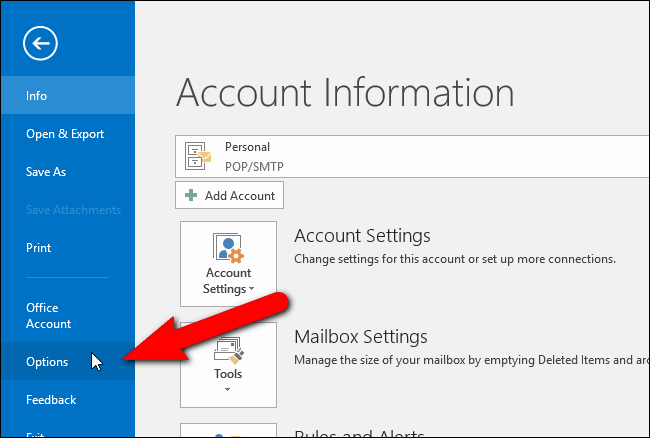Open Options from the sidebar
This screenshot has height=438, width=650.
click(x=47, y=362)
